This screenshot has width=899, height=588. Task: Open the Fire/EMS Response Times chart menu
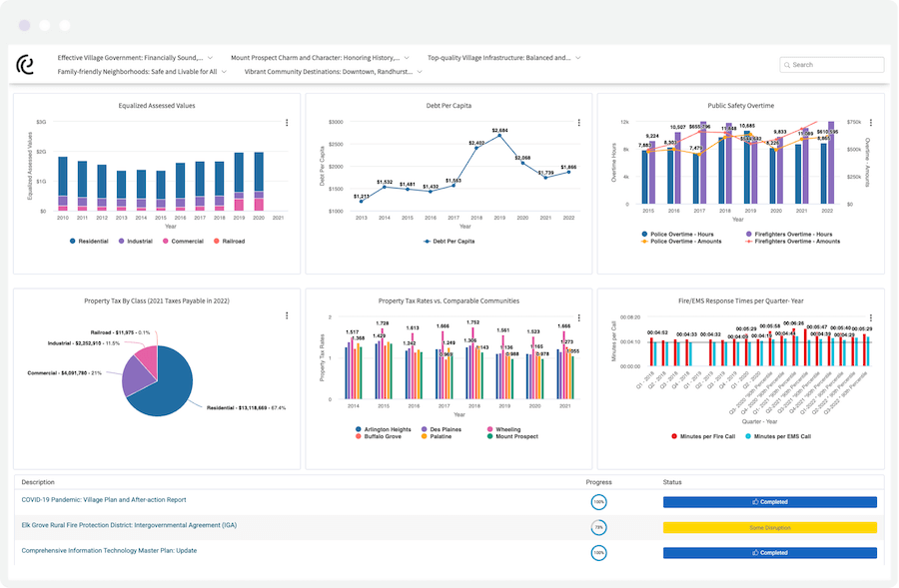pos(871,314)
